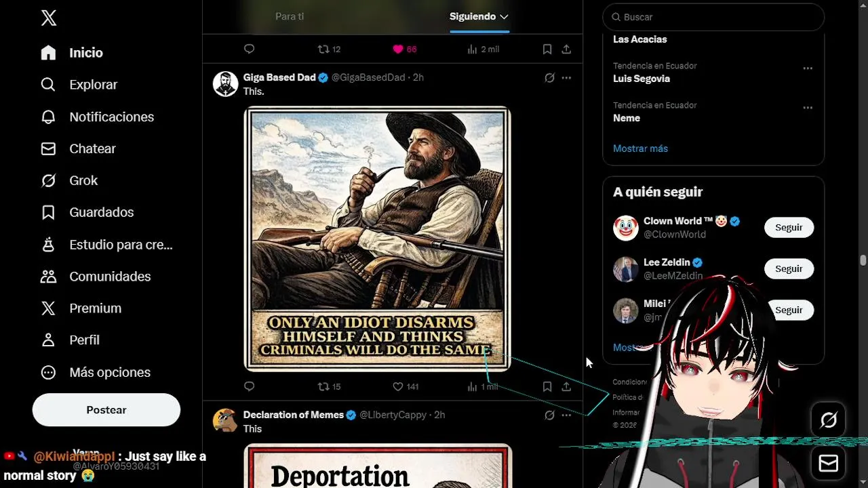The image size is (868, 488).
Task: Open the Deportation meme image
Action: (378, 466)
